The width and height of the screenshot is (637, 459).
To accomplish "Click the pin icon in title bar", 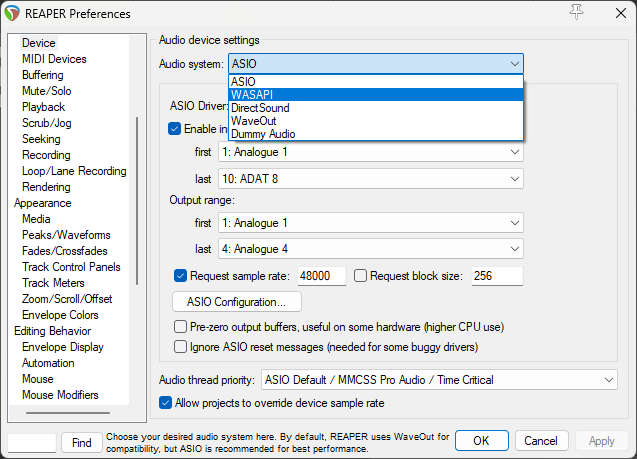I will coord(575,13).
